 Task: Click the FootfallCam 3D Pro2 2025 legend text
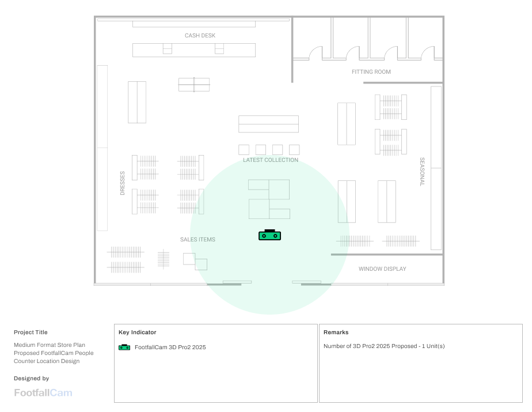(170, 347)
